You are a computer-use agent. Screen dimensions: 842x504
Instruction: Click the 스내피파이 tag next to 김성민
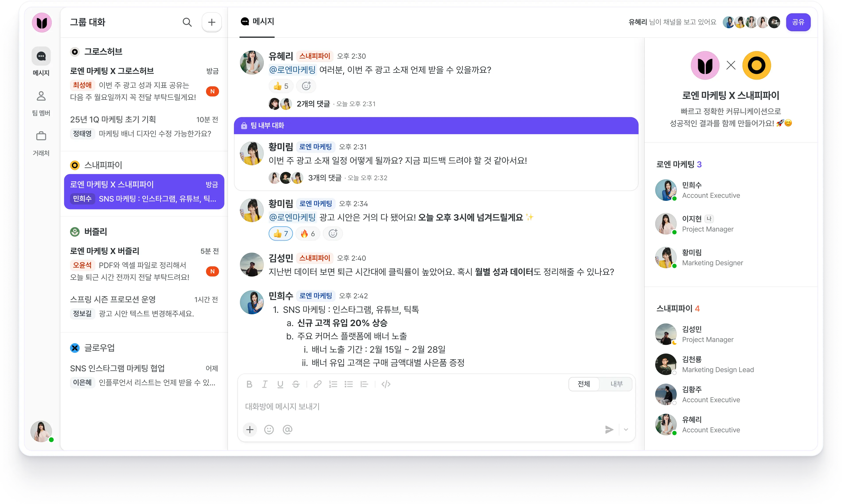(x=315, y=258)
